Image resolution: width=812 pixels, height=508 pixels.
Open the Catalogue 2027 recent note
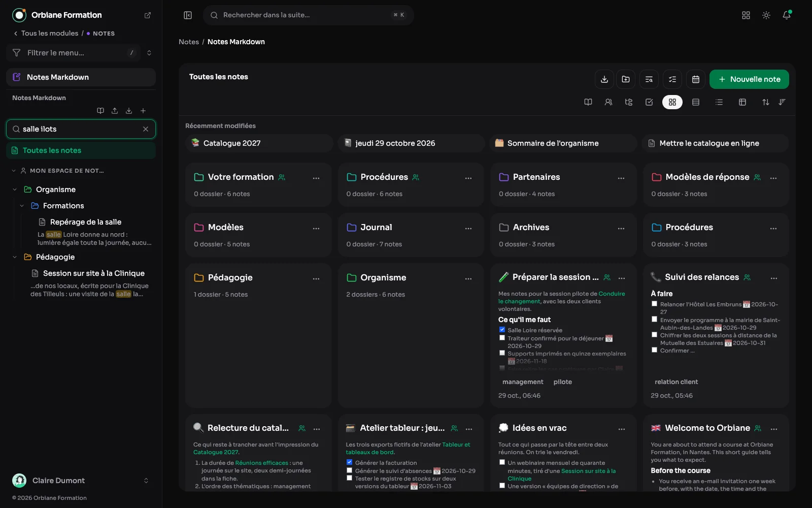(x=259, y=143)
